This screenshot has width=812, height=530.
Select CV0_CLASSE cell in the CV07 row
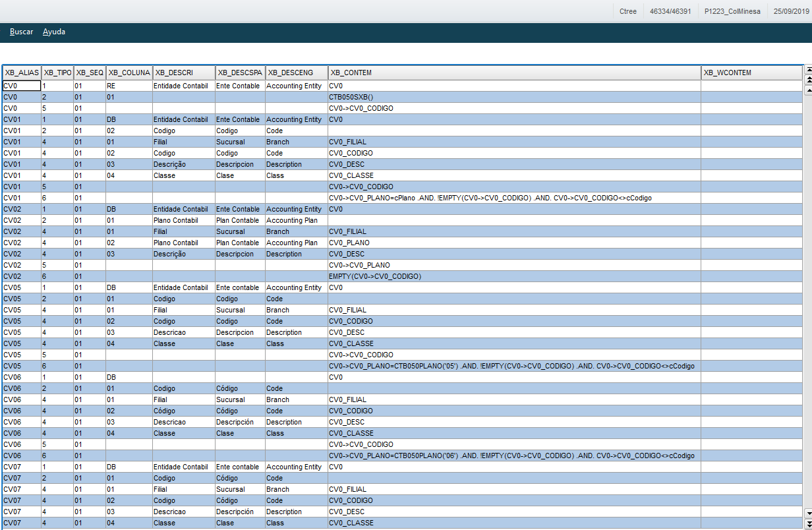coord(514,523)
